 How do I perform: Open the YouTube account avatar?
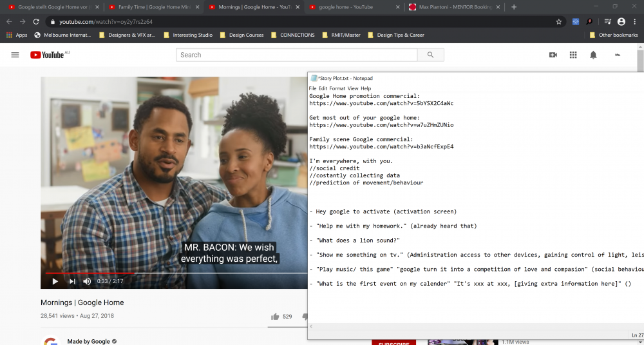tap(618, 55)
